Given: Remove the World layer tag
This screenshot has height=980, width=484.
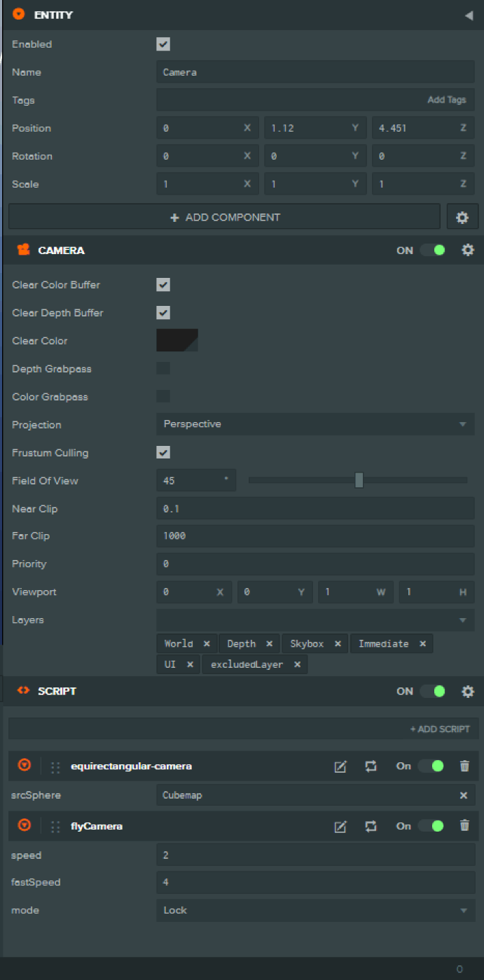Looking at the screenshot, I should click(207, 644).
